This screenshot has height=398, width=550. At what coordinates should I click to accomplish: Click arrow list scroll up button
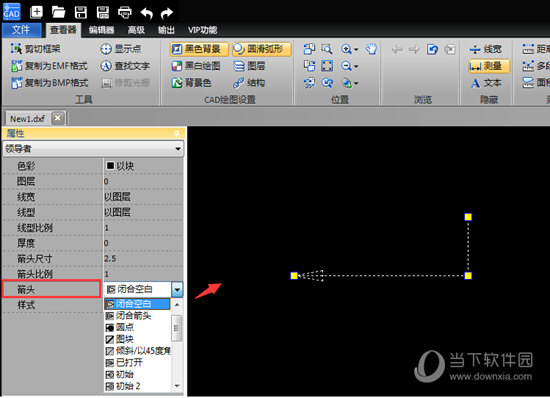click(x=177, y=304)
